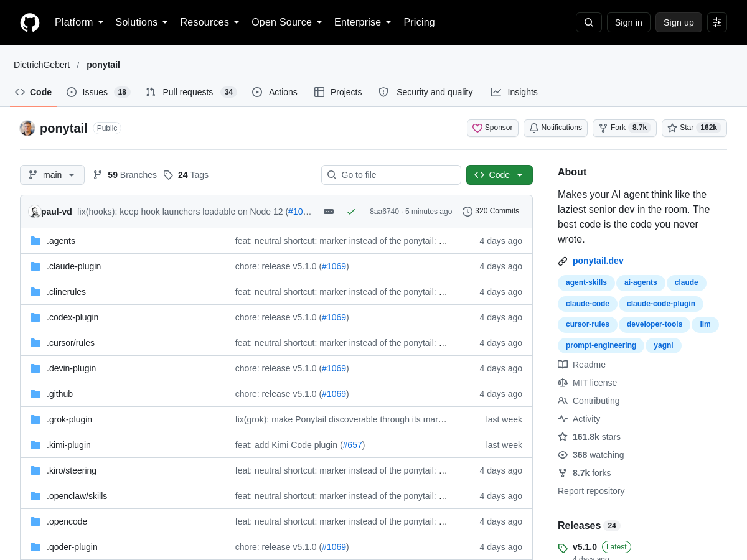Image resolution: width=747 pixels, height=560 pixels.
Task: Open the 320 Commits history
Action: pos(491,212)
